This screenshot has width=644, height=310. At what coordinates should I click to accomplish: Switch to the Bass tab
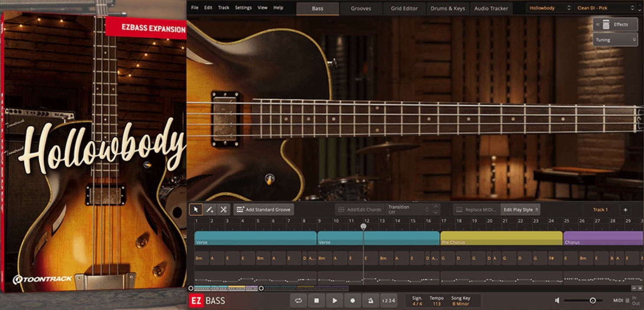click(x=317, y=8)
